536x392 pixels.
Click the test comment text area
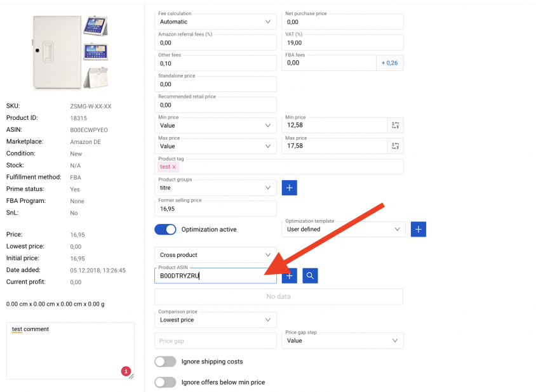70,351
